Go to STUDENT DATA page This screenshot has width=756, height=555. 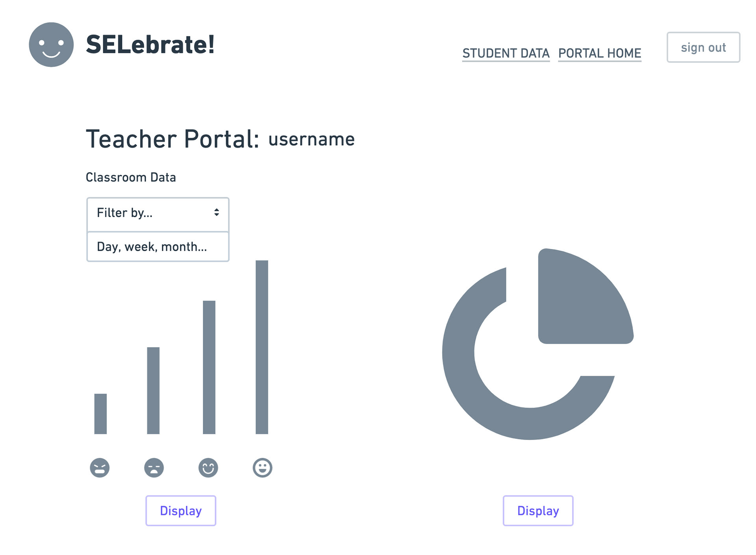point(506,53)
